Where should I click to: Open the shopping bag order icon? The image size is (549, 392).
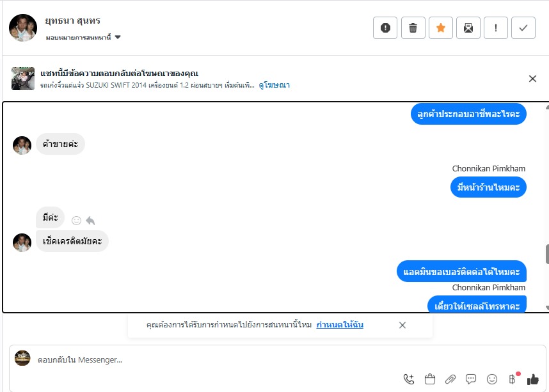click(x=430, y=379)
